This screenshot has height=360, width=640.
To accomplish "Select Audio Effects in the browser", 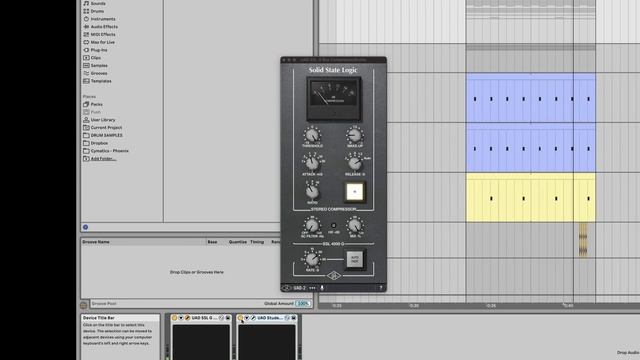I will pos(104,27).
